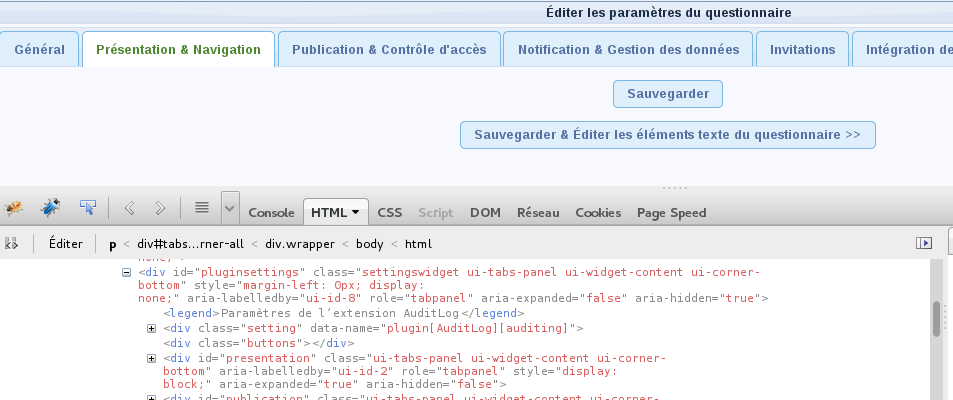Activate the inspect element pointer tool

tap(88, 208)
